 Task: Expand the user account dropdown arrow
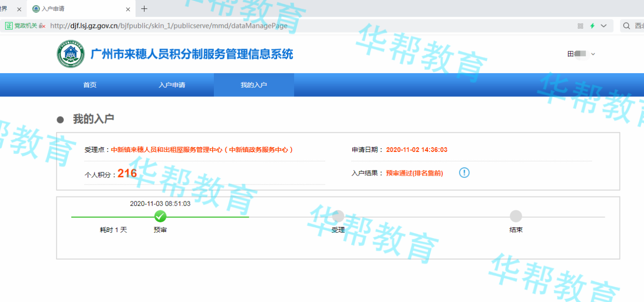tap(593, 54)
